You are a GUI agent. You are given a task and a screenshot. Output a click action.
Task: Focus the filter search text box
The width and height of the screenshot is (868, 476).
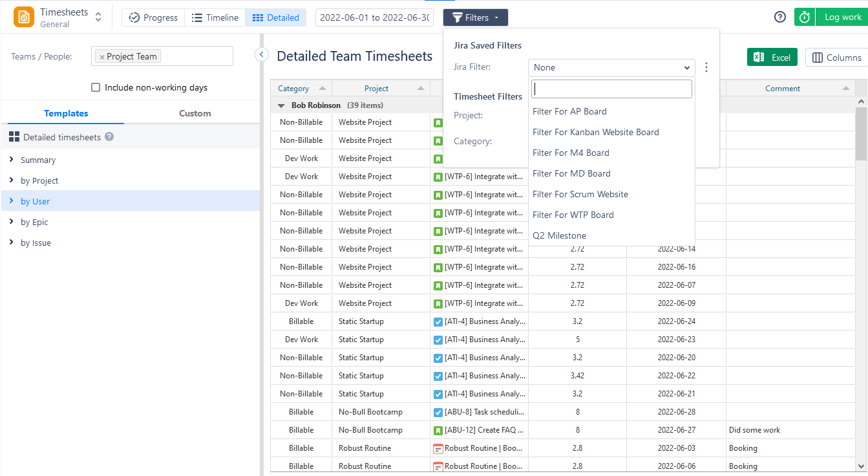coord(611,89)
